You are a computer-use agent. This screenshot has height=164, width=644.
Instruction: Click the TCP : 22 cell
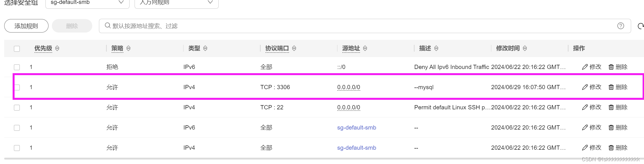pyautogui.click(x=272, y=107)
